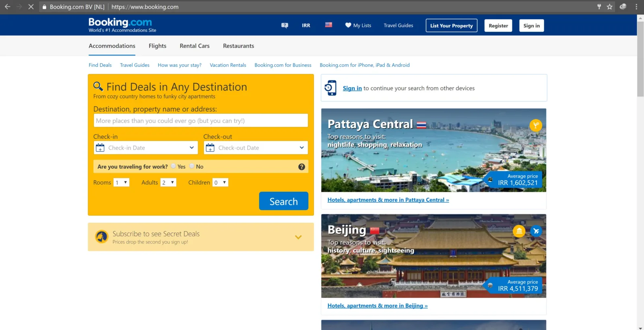Click the Secret Deals round badge icon
Image resolution: width=644 pixels, height=330 pixels.
coord(102,237)
